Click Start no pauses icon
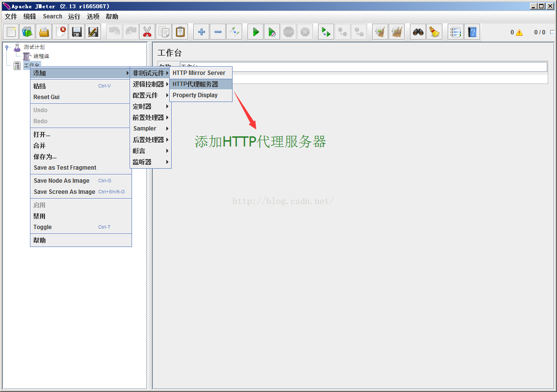This screenshot has width=557, height=392. pyautogui.click(x=272, y=32)
